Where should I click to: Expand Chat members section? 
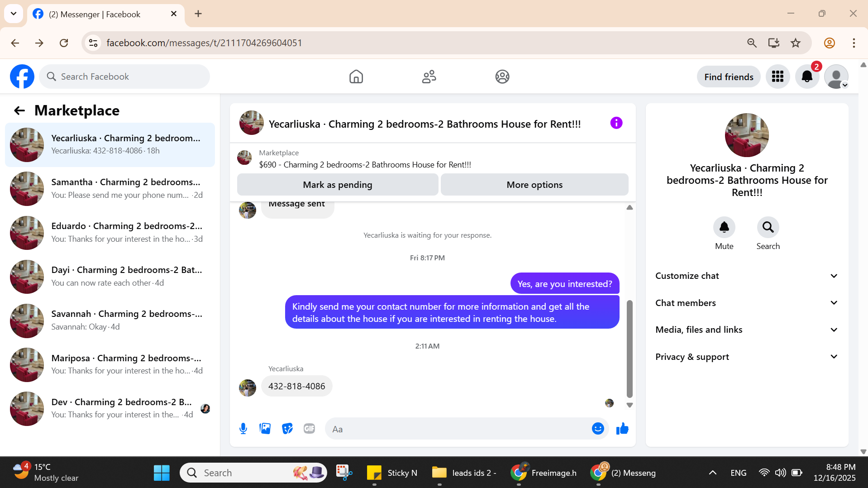point(747,303)
